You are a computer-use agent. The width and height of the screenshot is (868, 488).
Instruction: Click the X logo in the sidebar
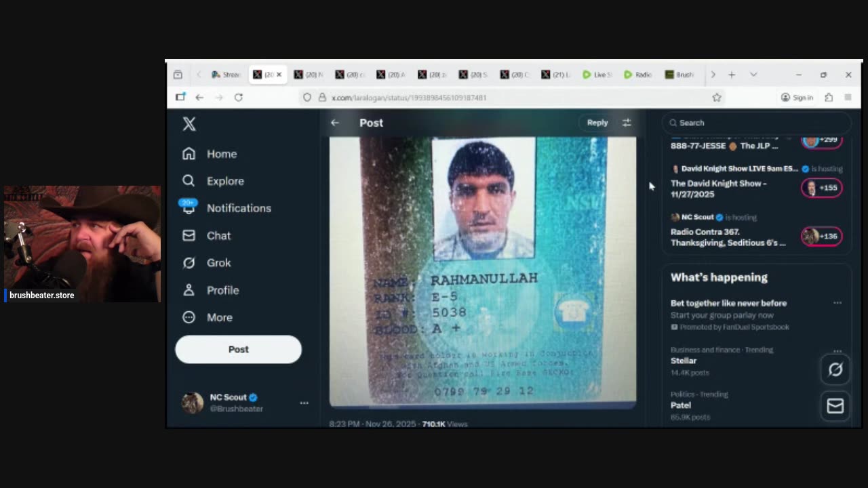[x=189, y=123]
